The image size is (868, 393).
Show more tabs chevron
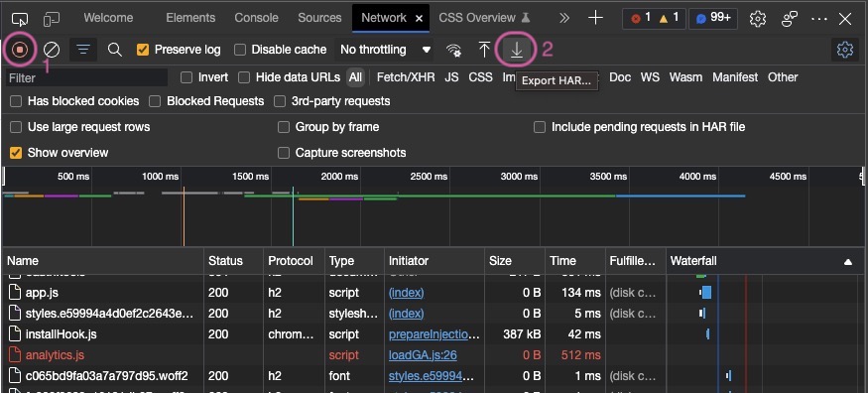pos(564,18)
